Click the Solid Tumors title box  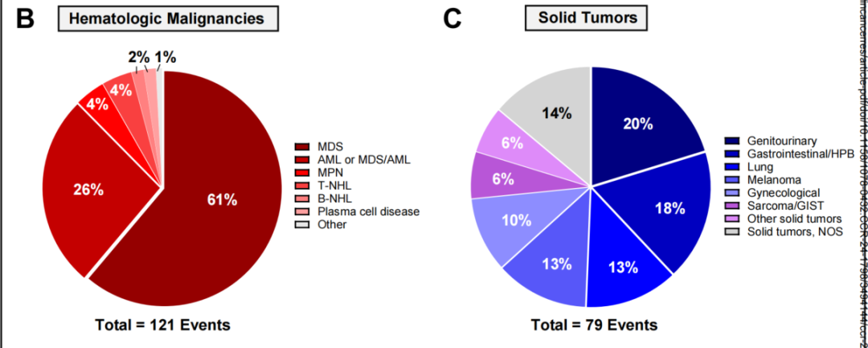(x=587, y=18)
